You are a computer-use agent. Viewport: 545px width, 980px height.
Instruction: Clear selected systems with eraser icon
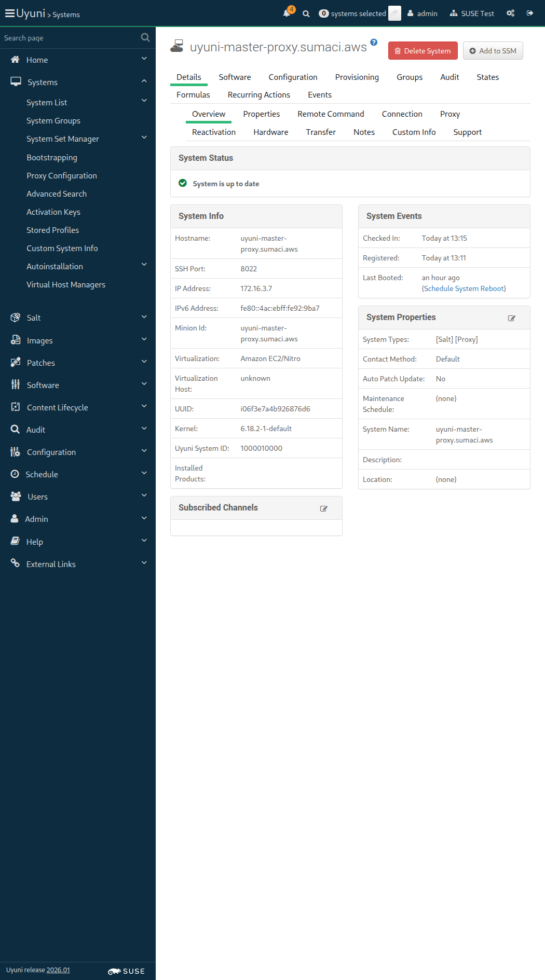[394, 13]
